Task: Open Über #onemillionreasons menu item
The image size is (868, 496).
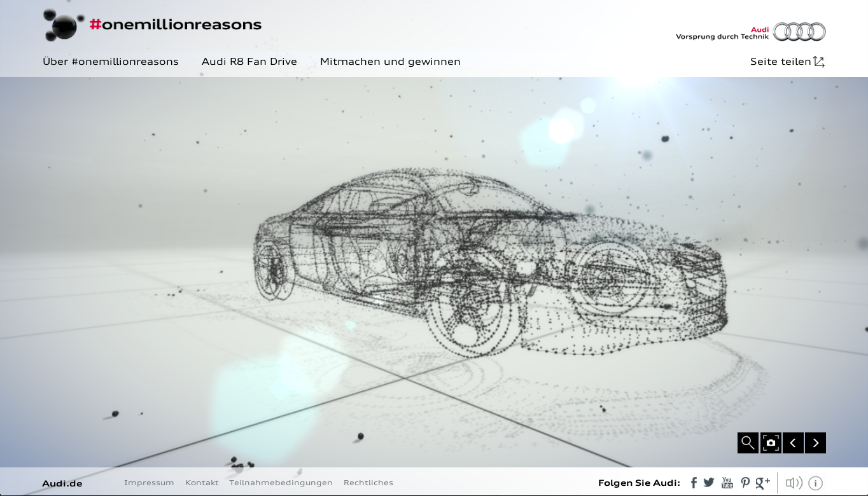Action: (111, 62)
